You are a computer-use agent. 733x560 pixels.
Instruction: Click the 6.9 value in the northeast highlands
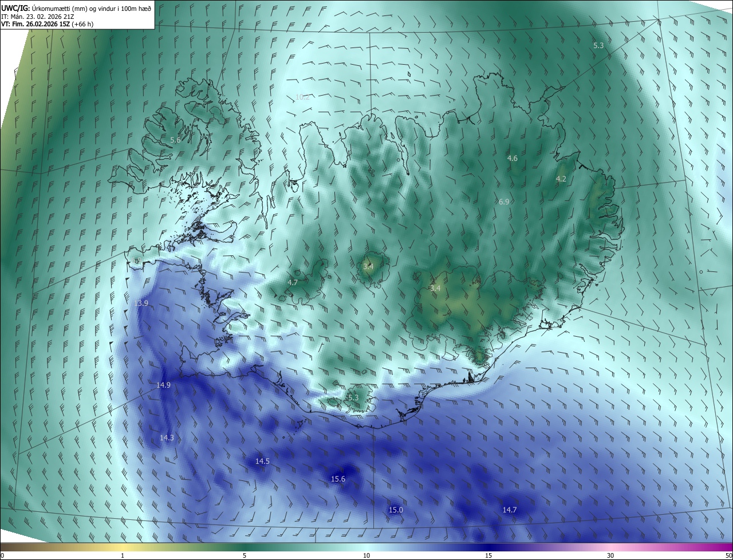tap(504, 202)
